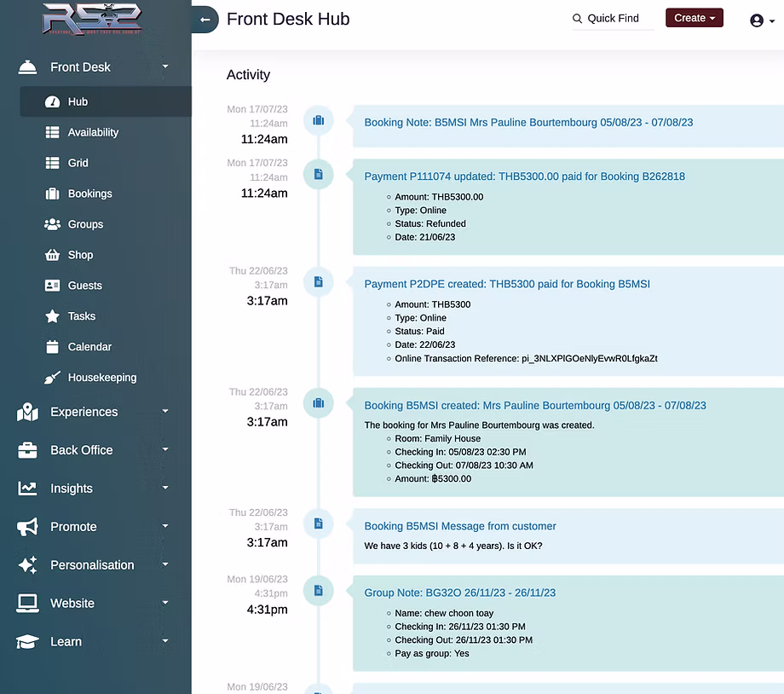Image resolution: width=784 pixels, height=694 pixels.
Task: Click the Tasks star icon
Action: coord(52,316)
